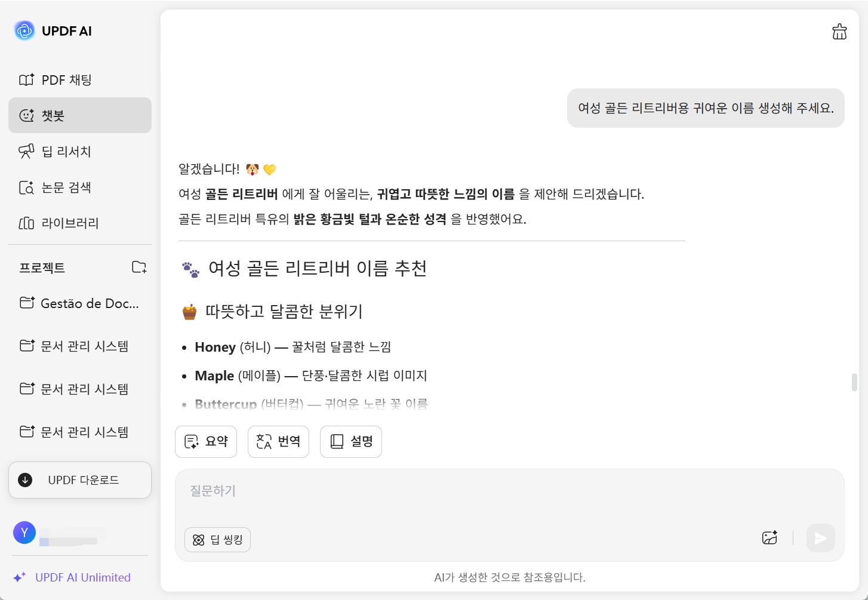This screenshot has height=600, width=868.
Task: Click the chat vertical scrollbar thumb
Action: tap(854, 382)
